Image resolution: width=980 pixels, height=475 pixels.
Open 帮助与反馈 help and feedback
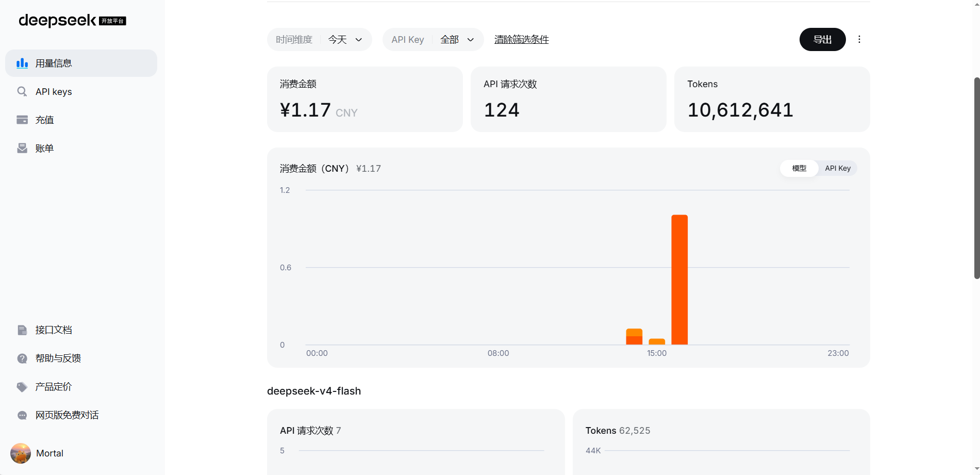pyautogui.click(x=81, y=358)
